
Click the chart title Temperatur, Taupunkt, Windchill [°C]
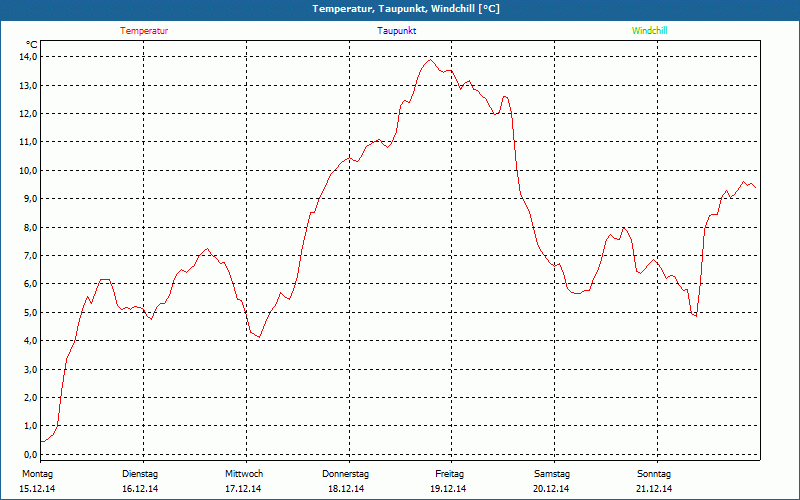point(406,9)
